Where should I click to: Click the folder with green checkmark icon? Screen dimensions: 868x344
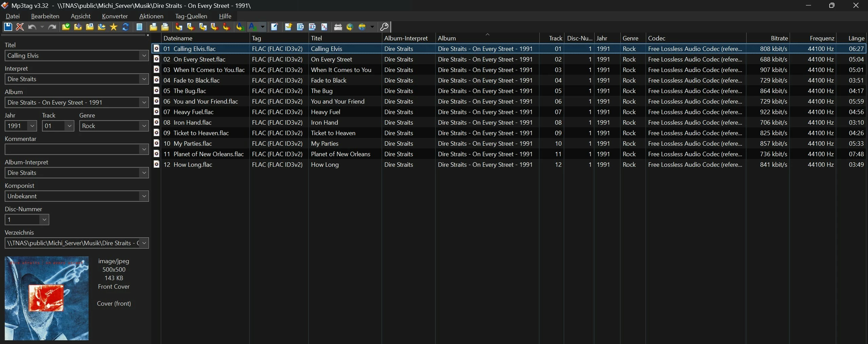click(x=66, y=27)
